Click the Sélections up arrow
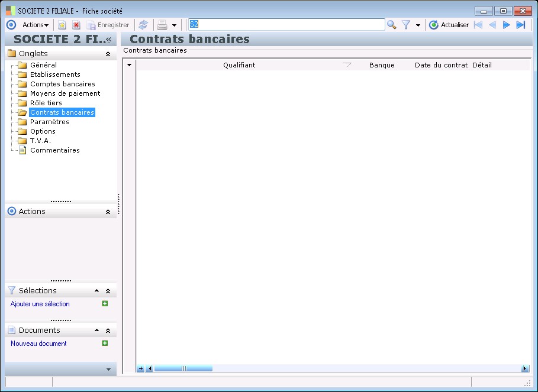Viewport: 538px width, 392px height. (96, 290)
